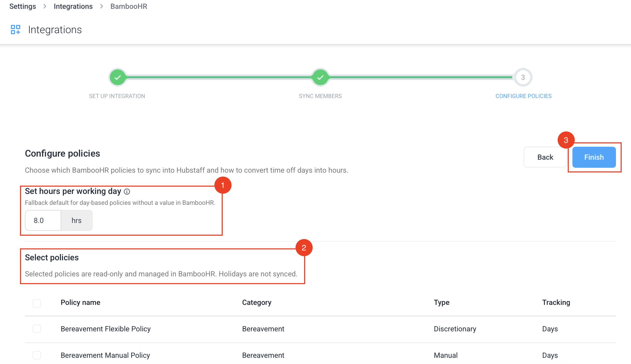Image resolution: width=631 pixels, height=364 pixels.
Task: Click the Integrations grid icon in header
Action: pos(15,30)
